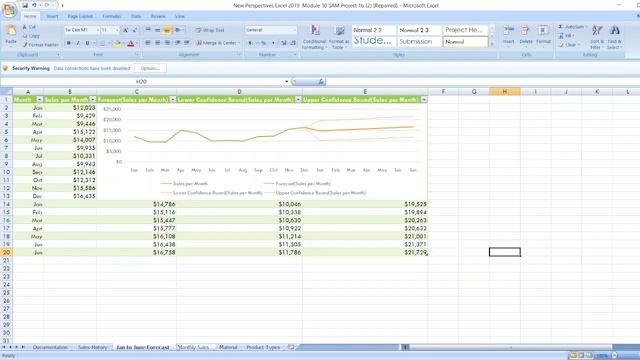Click the Paste clipboard icon
640x360 pixels.
[x=11, y=31]
